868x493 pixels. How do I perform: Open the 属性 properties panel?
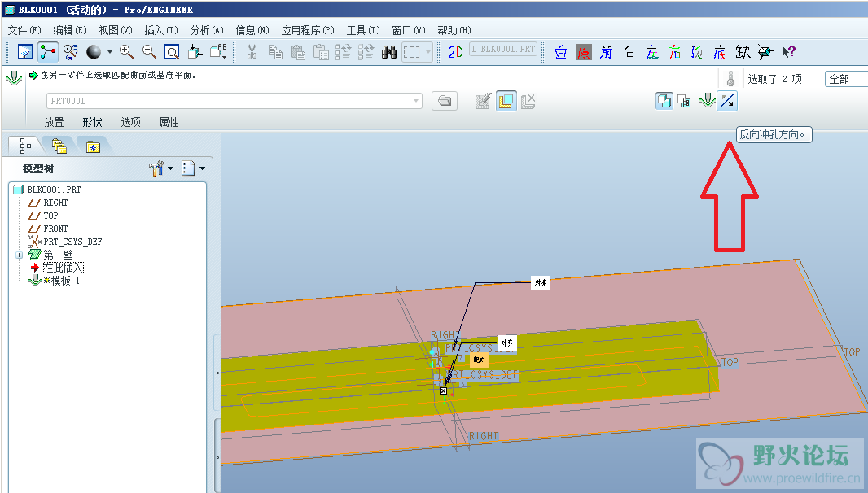(x=169, y=122)
